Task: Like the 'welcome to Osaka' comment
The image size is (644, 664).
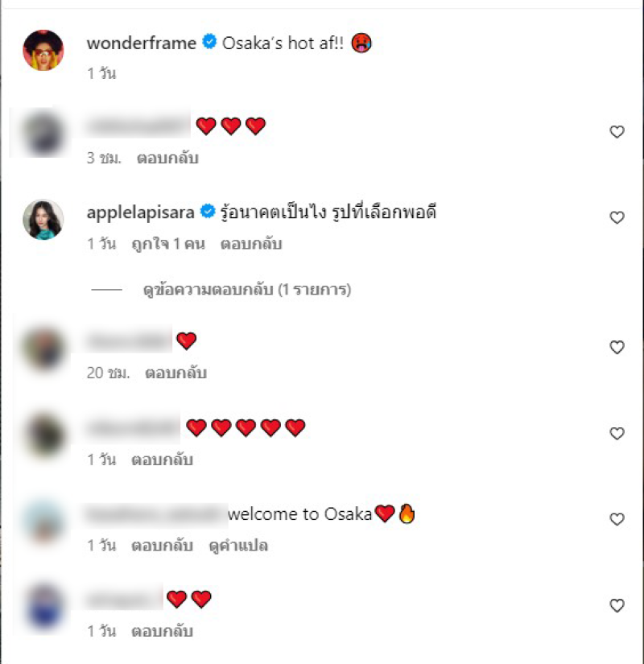Action: click(617, 519)
